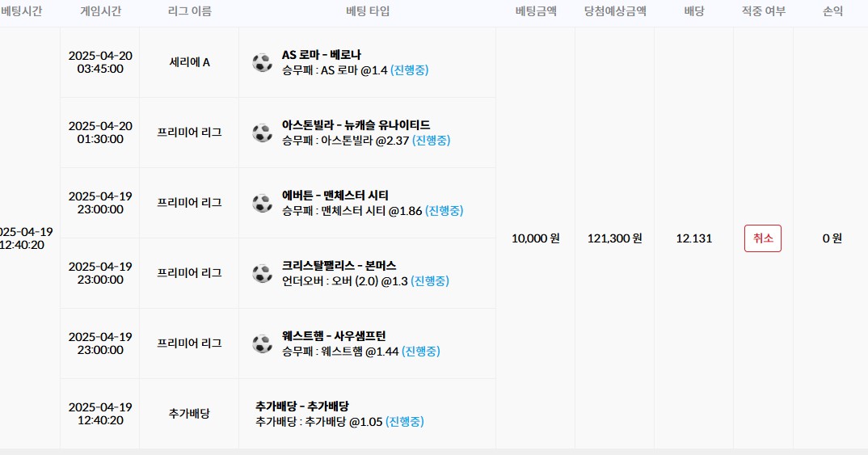This screenshot has height=455, width=868.
Task: Click 진행중 status on 추가배당 row
Action: pyautogui.click(x=404, y=422)
